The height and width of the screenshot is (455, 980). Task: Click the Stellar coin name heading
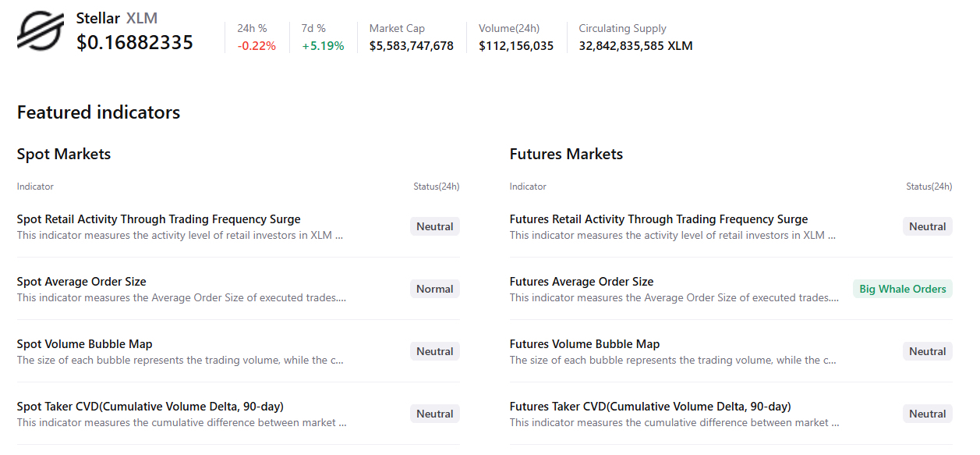(98, 18)
